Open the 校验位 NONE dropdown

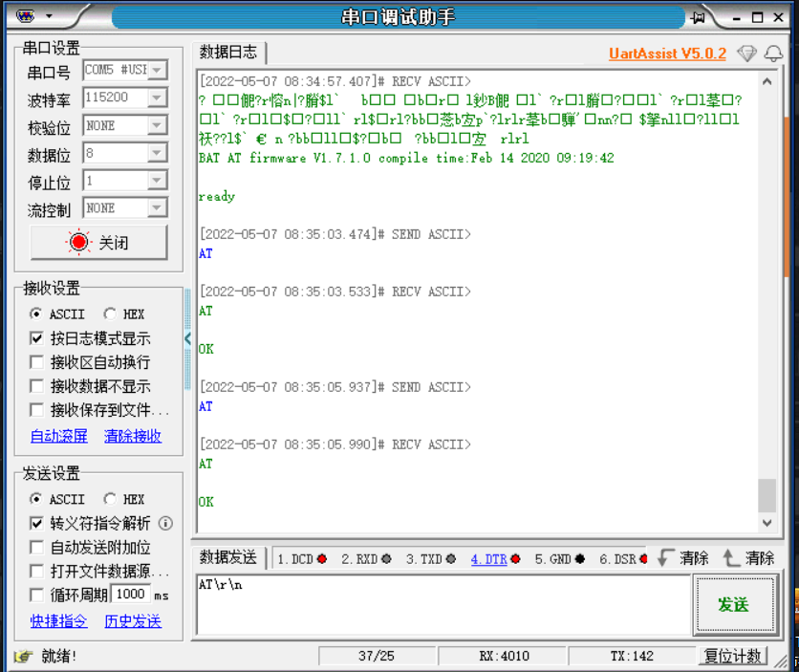tap(158, 125)
